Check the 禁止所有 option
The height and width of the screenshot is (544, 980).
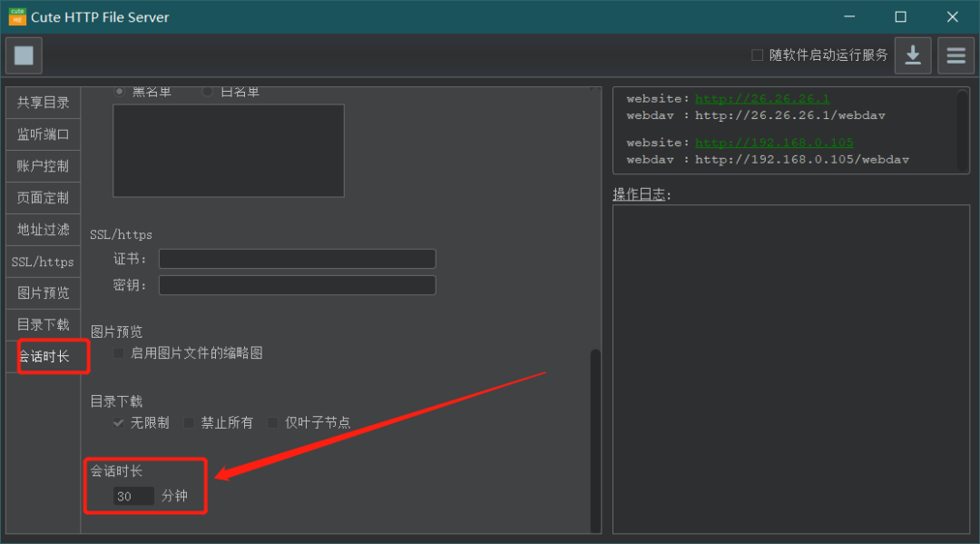click(189, 423)
